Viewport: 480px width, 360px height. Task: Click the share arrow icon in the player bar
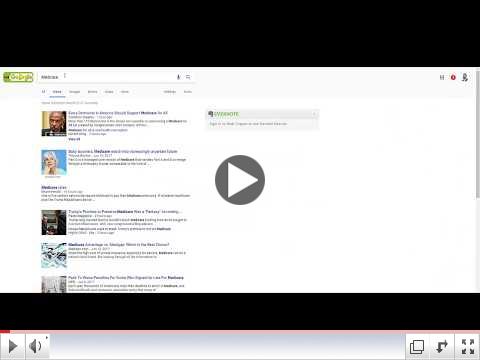(x=442, y=346)
